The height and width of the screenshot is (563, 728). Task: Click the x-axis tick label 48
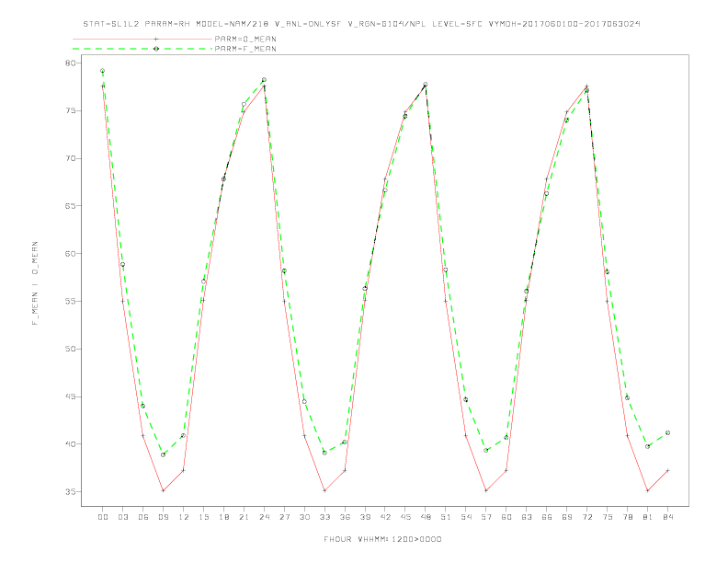pos(426,517)
